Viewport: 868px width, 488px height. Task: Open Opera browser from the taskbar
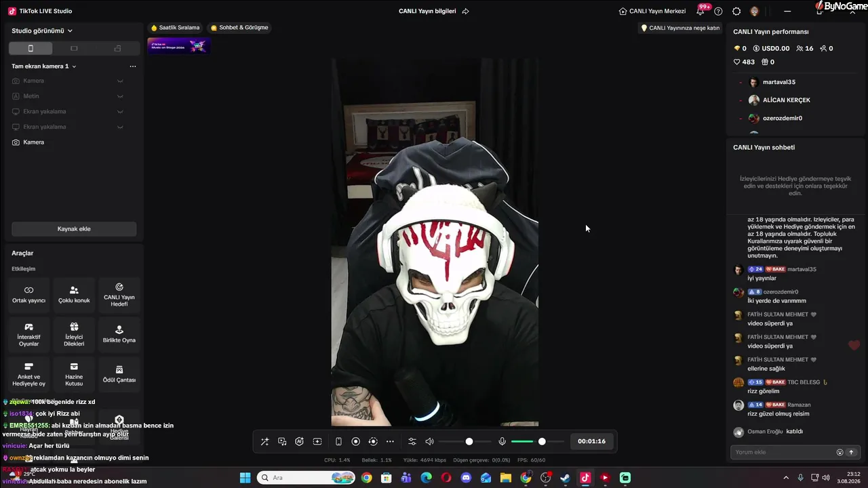tap(446, 478)
